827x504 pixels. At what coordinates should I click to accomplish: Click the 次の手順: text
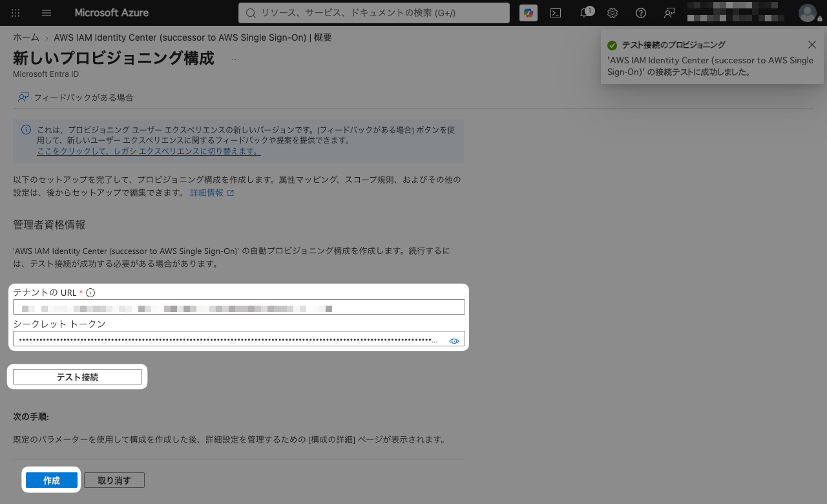coord(31,417)
